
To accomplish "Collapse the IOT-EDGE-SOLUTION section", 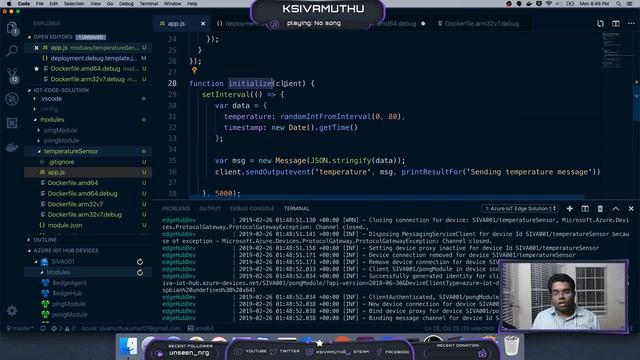I will [29, 90].
